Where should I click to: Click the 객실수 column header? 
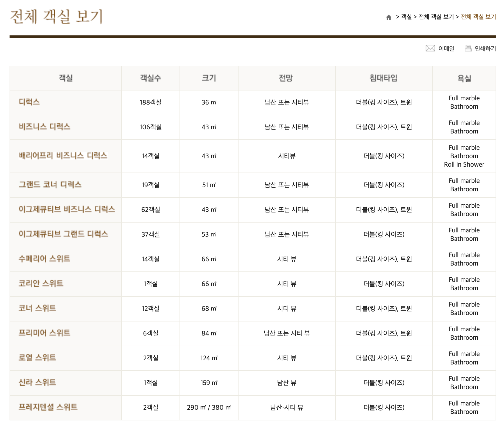[x=151, y=78]
